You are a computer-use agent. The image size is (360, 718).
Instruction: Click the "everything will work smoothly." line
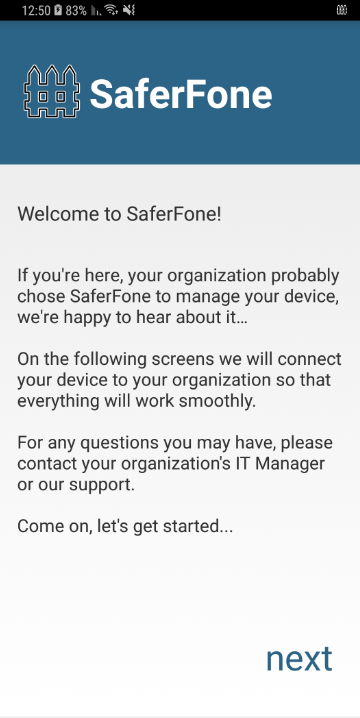coord(136,402)
